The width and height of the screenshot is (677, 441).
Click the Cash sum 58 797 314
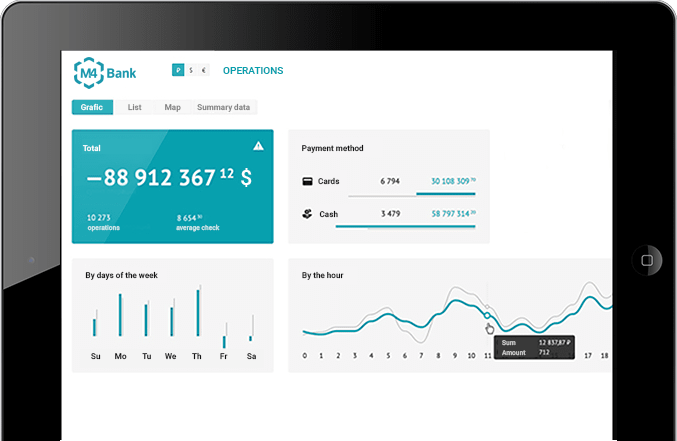pos(453,213)
